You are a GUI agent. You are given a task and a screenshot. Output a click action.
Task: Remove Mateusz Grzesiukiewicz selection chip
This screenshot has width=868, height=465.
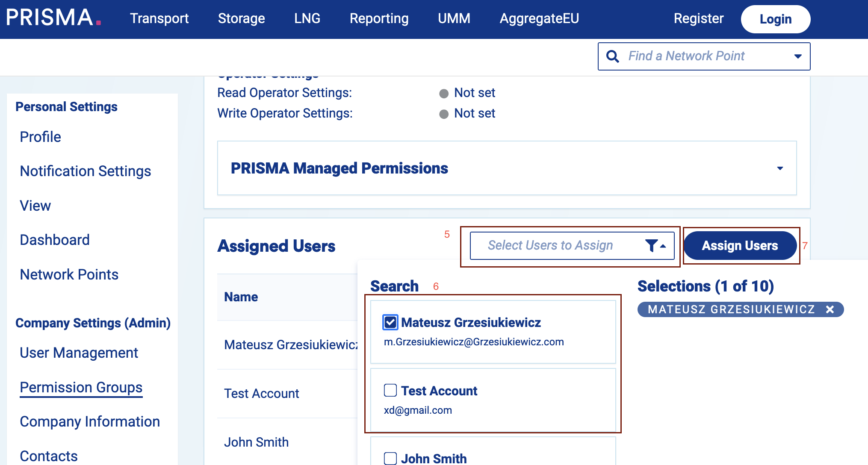(830, 309)
